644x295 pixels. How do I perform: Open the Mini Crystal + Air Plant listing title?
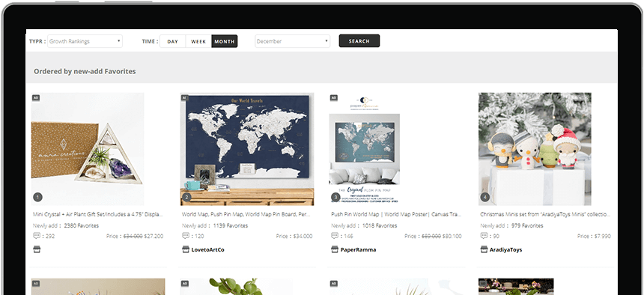98,214
